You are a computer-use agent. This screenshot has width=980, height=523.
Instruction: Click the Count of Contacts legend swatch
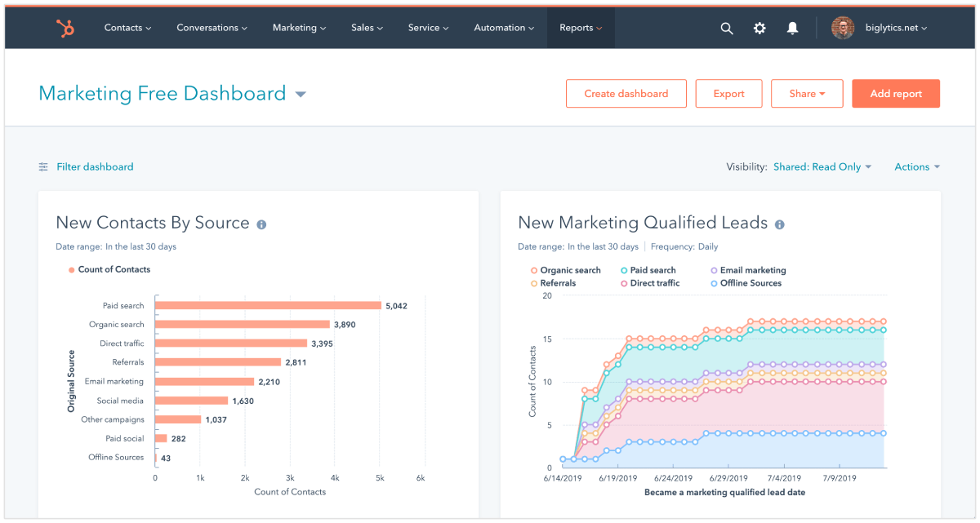[x=72, y=269]
